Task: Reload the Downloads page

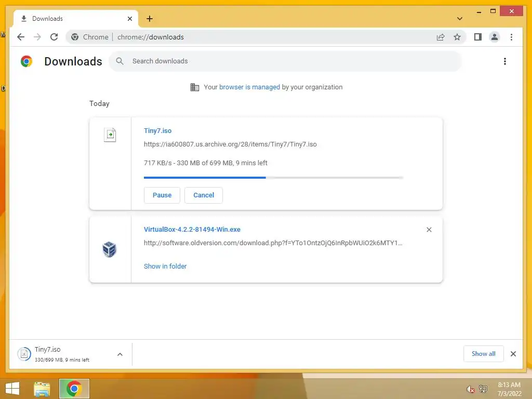Action: coord(54,37)
